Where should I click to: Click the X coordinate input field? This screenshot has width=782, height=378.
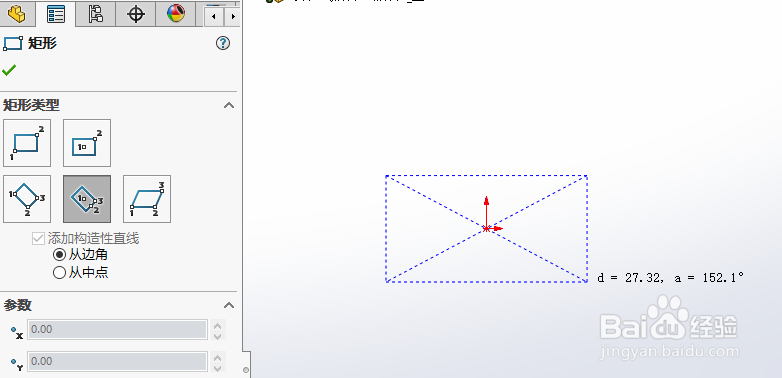click(117, 330)
